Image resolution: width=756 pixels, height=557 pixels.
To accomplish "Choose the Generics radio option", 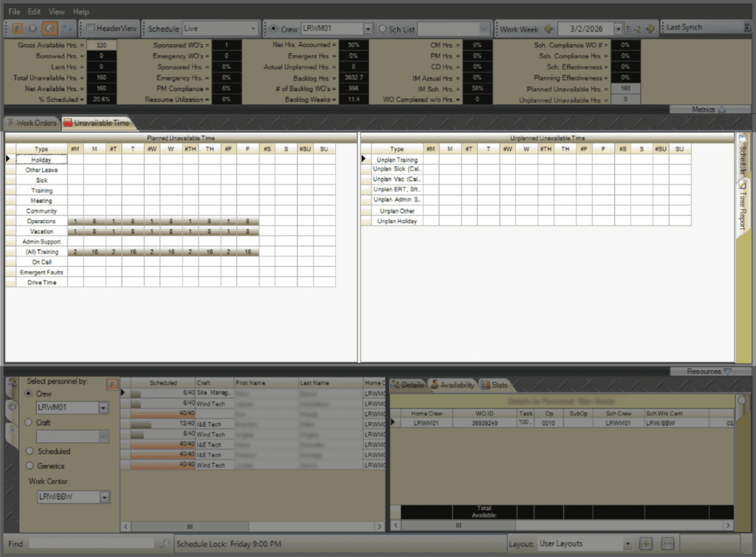I will 29,466.
